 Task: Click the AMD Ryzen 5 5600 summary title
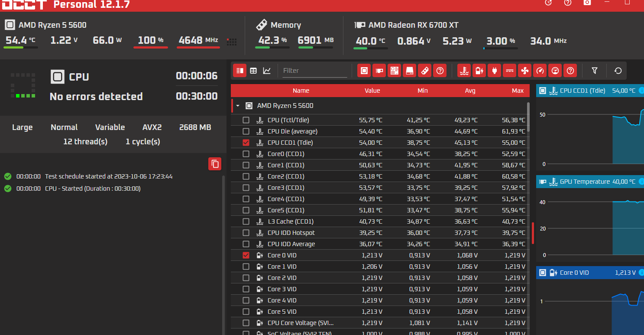(x=52, y=25)
